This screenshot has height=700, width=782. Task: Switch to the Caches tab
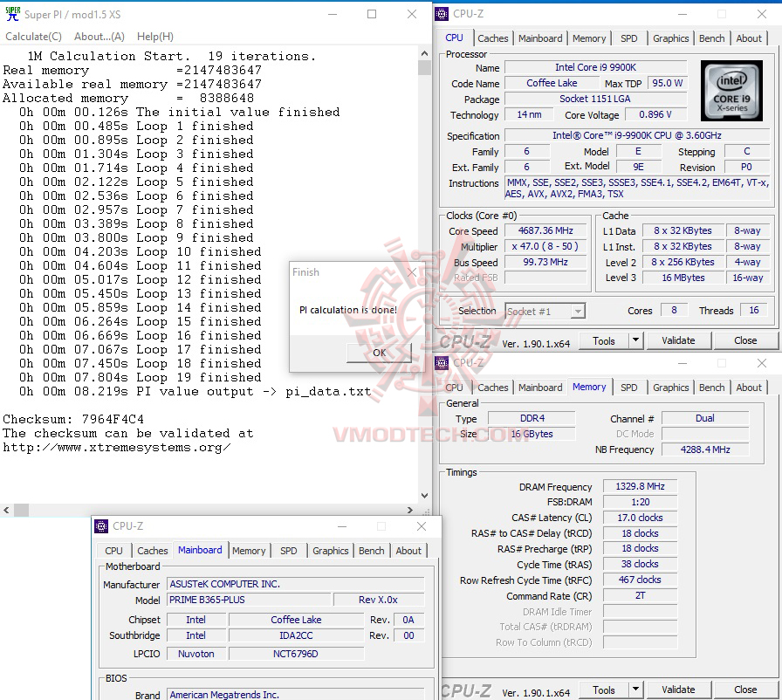click(493, 38)
